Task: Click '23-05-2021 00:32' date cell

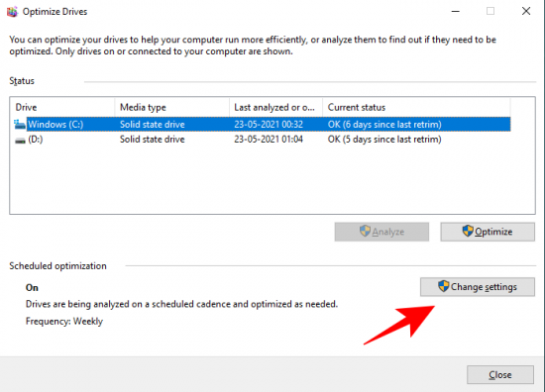Action: pos(269,125)
